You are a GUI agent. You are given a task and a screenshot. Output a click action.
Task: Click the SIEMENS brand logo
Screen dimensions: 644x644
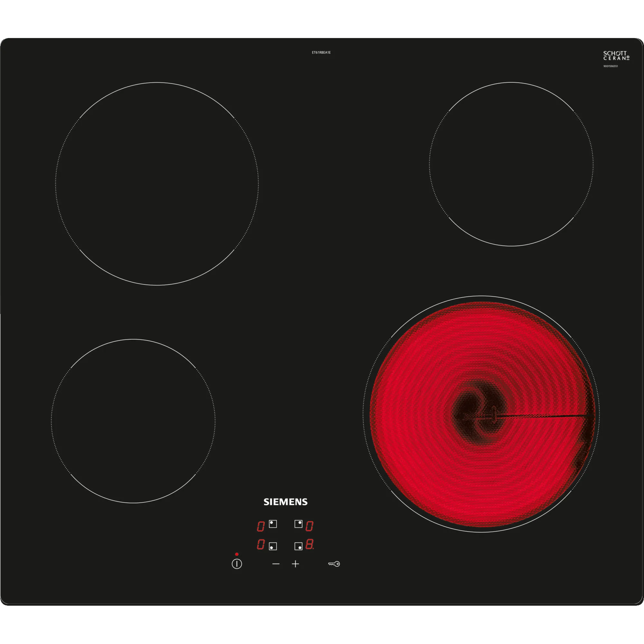tap(285, 502)
